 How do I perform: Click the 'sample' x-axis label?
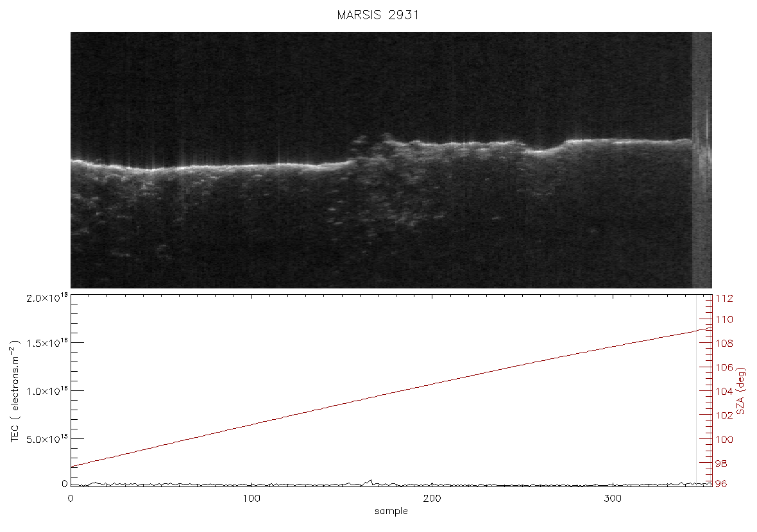(x=391, y=511)
